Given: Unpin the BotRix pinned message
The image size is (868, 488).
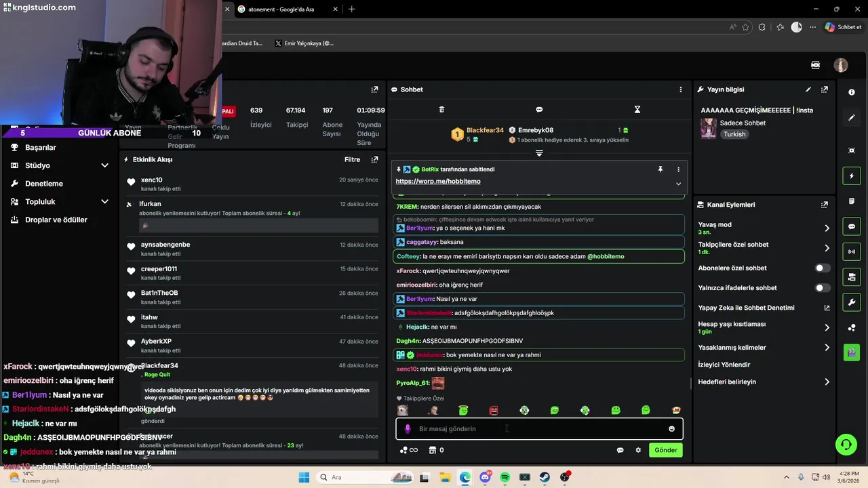Looking at the screenshot, I should [x=660, y=169].
